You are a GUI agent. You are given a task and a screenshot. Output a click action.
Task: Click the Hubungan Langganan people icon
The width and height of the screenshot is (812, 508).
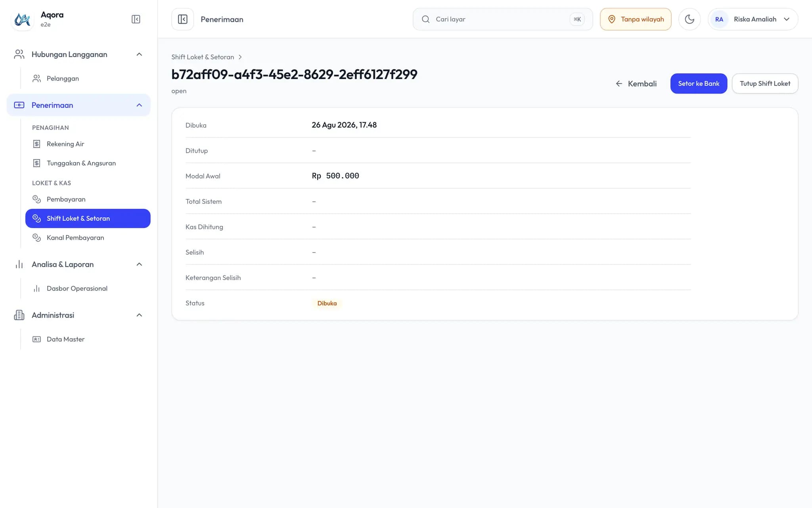[19, 54]
